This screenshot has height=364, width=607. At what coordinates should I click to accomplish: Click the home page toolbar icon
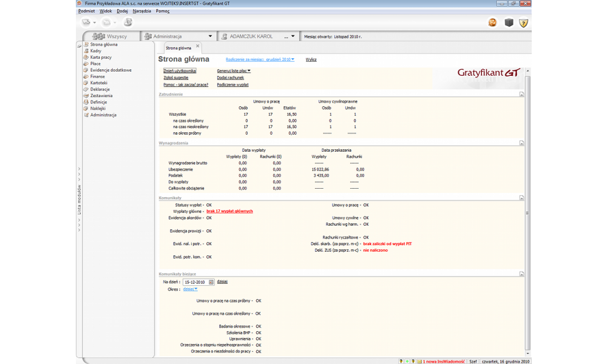point(127,22)
